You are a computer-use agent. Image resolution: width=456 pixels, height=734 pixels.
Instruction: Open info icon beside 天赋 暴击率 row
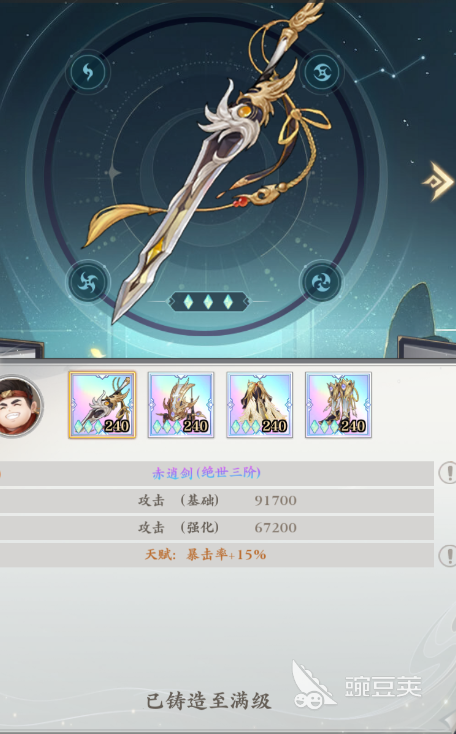coord(449,555)
